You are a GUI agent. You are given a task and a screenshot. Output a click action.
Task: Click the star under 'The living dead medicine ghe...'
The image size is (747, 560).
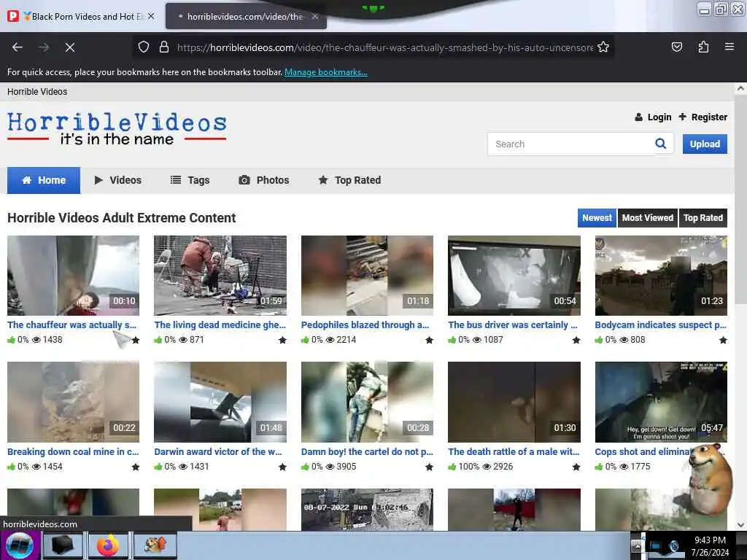coord(282,340)
